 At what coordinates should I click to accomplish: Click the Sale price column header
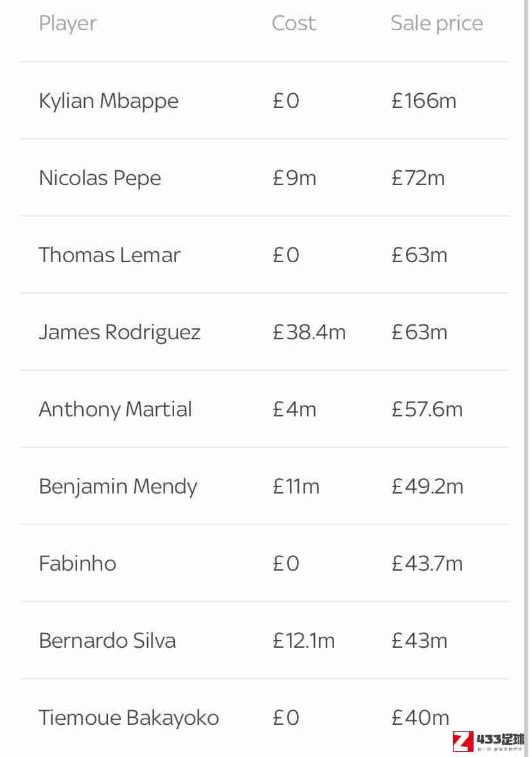click(436, 24)
